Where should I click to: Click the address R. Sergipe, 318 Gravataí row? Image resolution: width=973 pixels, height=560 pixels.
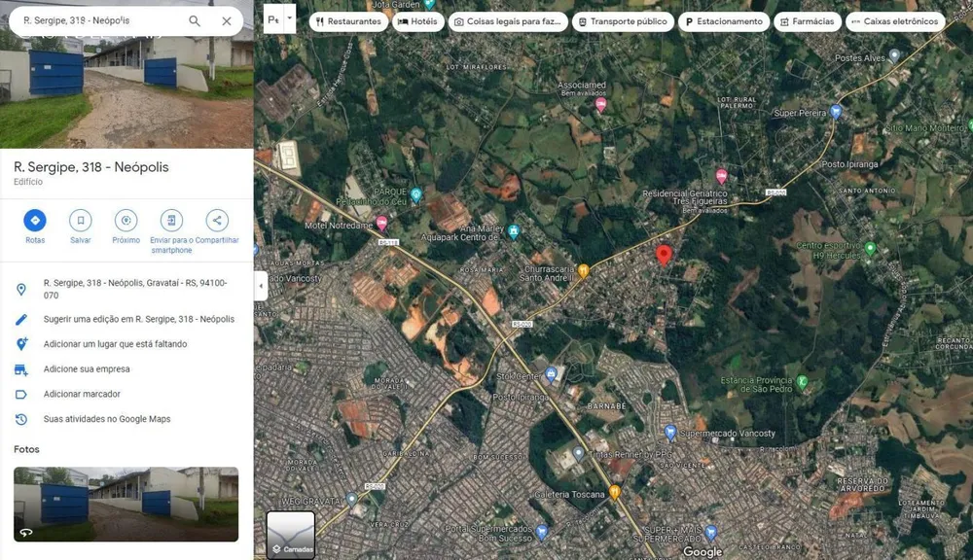126,289
